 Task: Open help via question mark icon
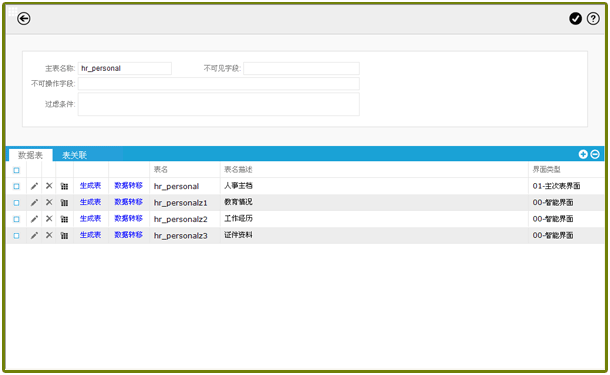pyautogui.click(x=593, y=18)
